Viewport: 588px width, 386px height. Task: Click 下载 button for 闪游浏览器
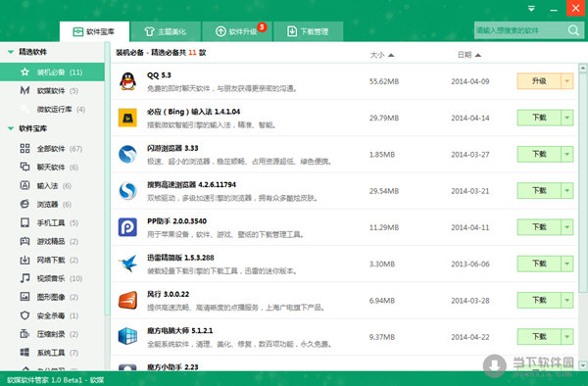pyautogui.click(x=539, y=154)
